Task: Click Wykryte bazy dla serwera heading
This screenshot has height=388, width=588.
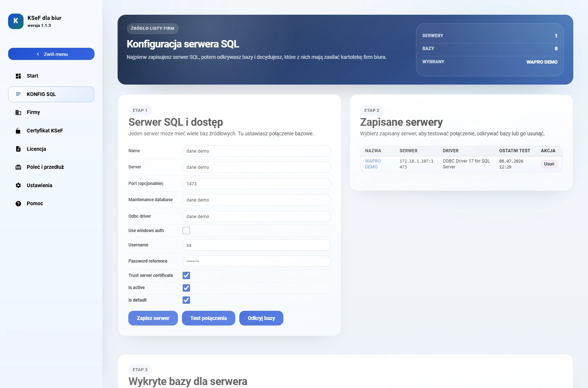Action: 188,381
